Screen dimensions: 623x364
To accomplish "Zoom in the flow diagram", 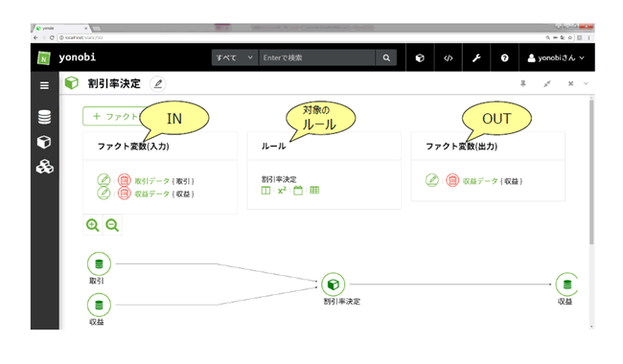I will (93, 225).
